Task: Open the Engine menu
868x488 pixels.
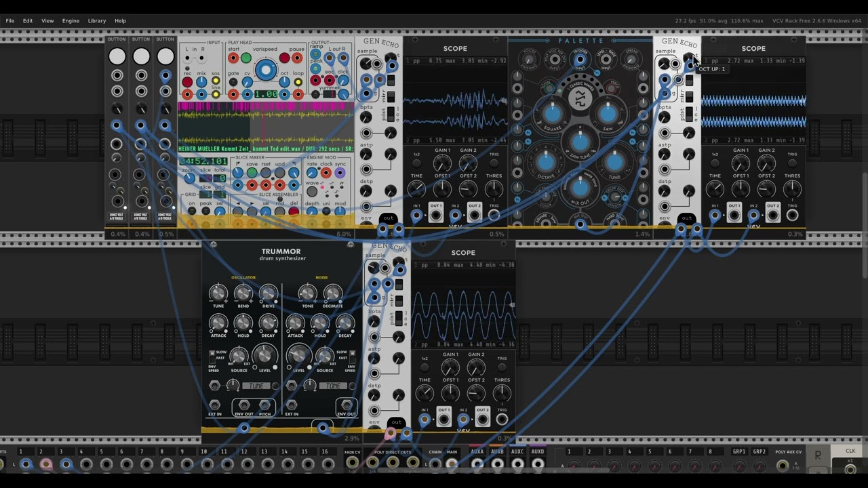Action: tap(71, 21)
